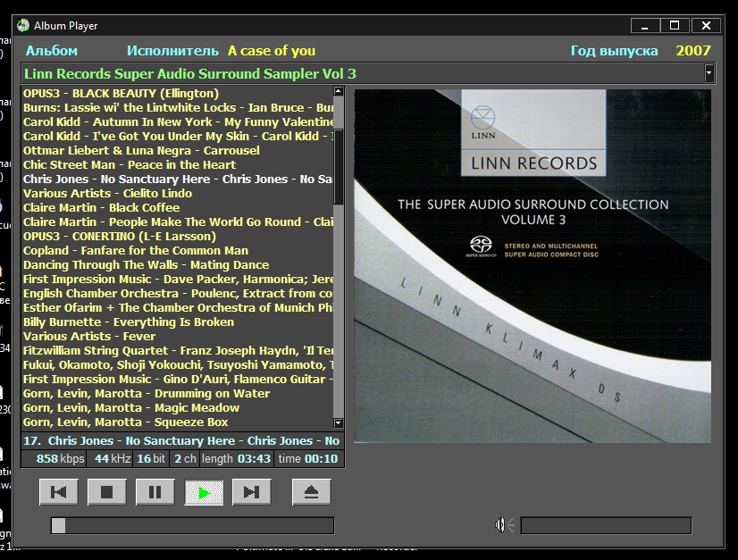738x560 pixels.
Task: Select Claire Martin - People Make The World Go Round
Action: [x=178, y=222]
